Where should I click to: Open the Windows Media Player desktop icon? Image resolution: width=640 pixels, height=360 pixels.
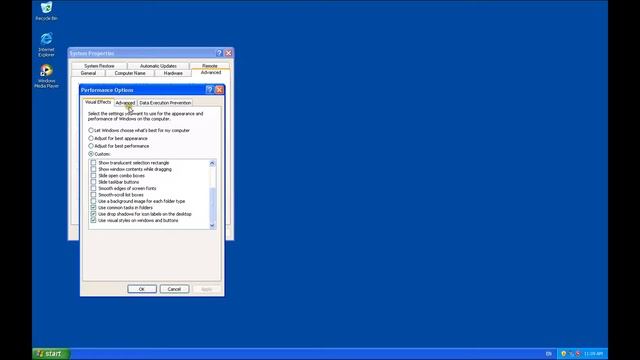coord(46,76)
